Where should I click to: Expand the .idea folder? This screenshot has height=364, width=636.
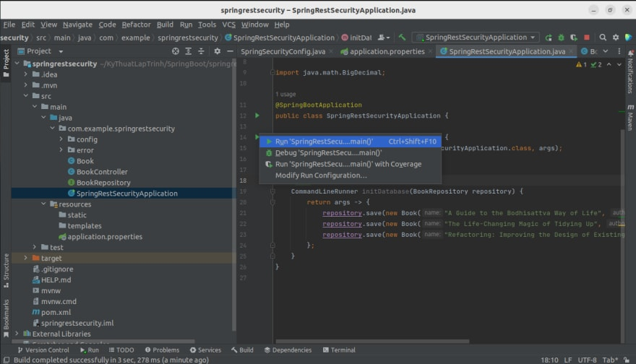coord(25,74)
